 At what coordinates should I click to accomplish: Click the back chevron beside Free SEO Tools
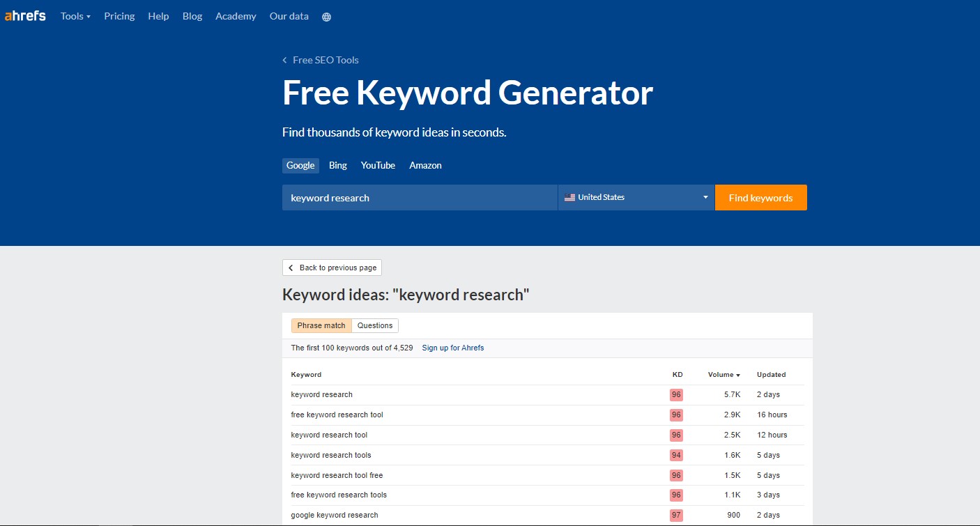(284, 61)
